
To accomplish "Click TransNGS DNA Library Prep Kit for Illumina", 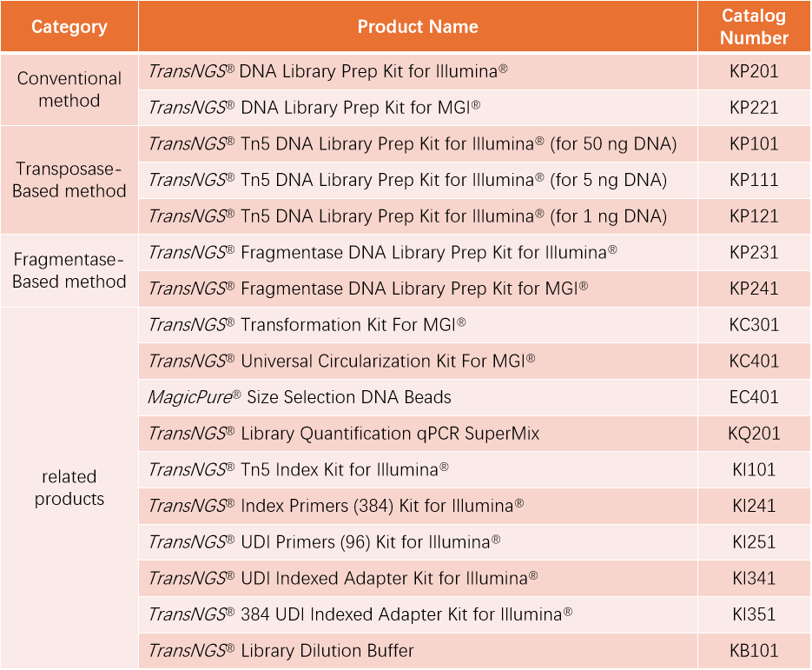I will [x=328, y=71].
